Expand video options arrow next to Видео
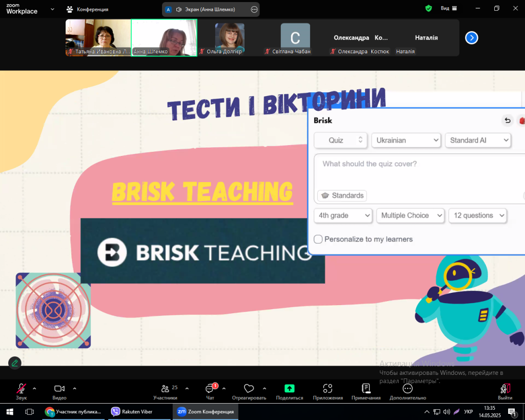This screenshot has height=420, width=525. click(75, 389)
